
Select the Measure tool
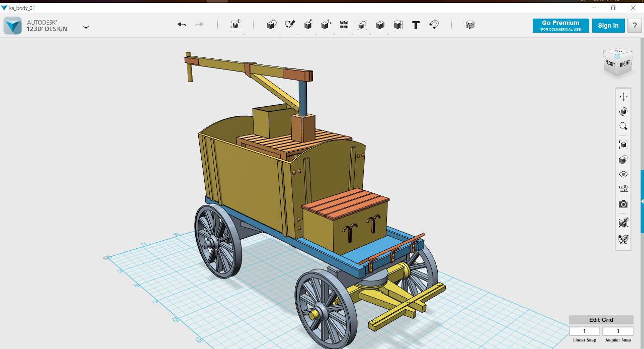tap(398, 25)
